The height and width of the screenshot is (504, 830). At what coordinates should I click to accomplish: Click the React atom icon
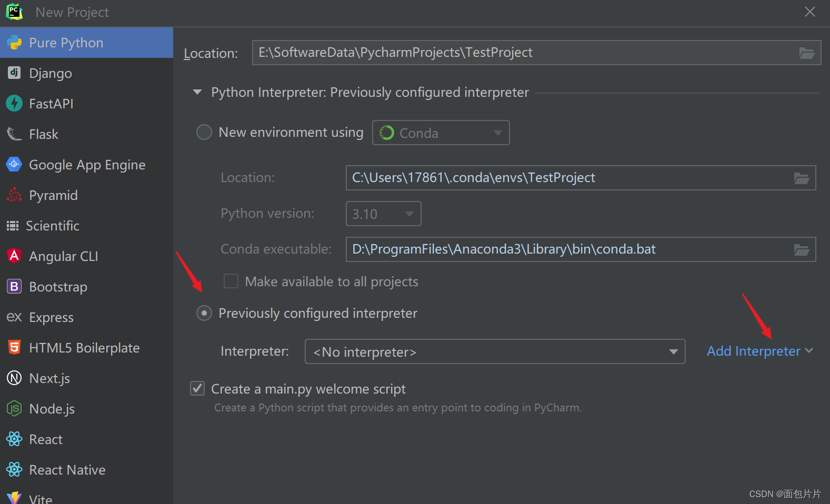(x=14, y=439)
